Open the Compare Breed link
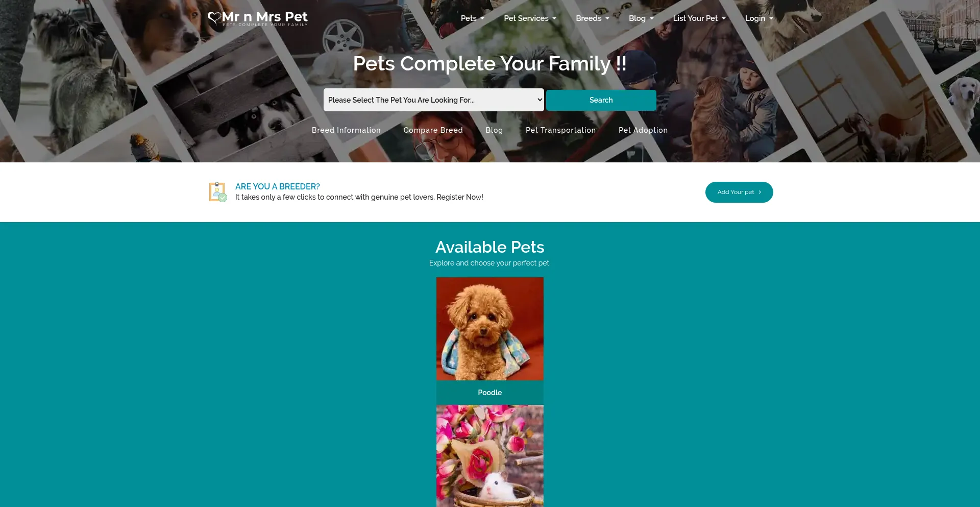980x507 pixels. pyautogui.click(x=433, y=130)
